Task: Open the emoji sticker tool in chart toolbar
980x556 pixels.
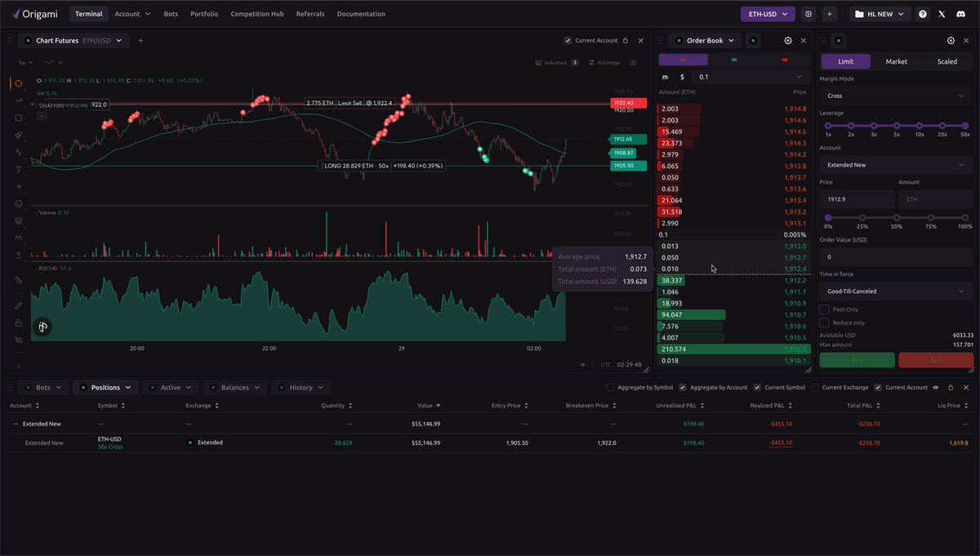Action: click(x=18, y=203)
